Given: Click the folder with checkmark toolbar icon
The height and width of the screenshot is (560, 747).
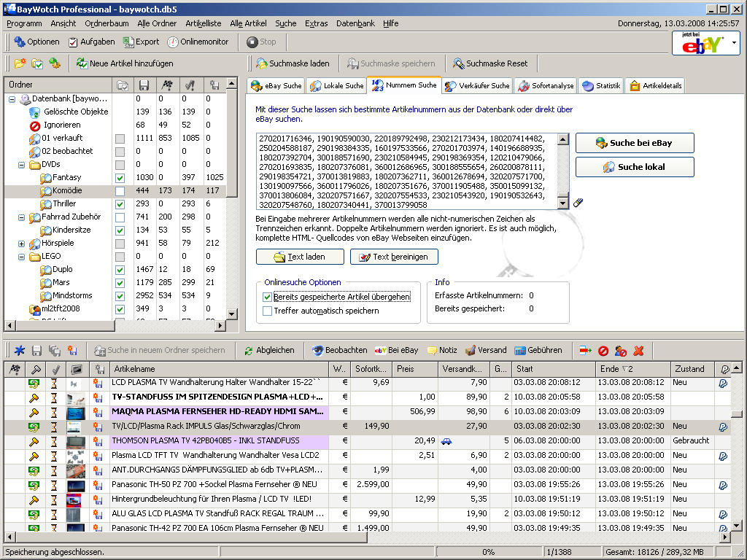Looking at the screenshot, I should click(37, 63).
